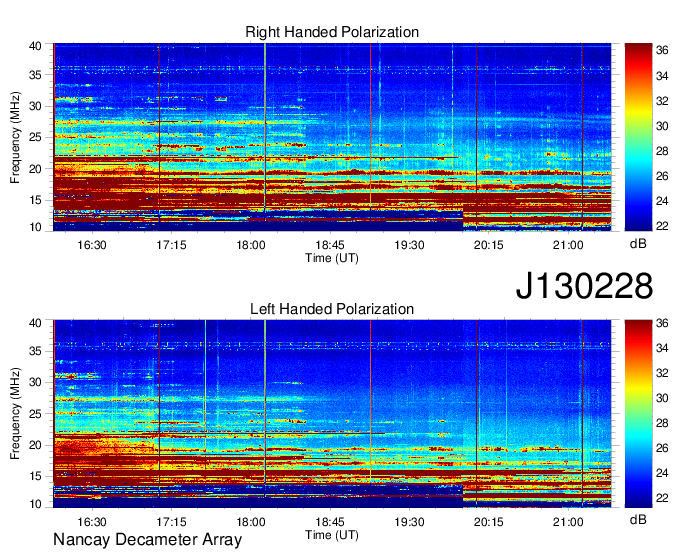
Task: Click the 15 MHz tick label on the top plot
Action: point(35,200)
